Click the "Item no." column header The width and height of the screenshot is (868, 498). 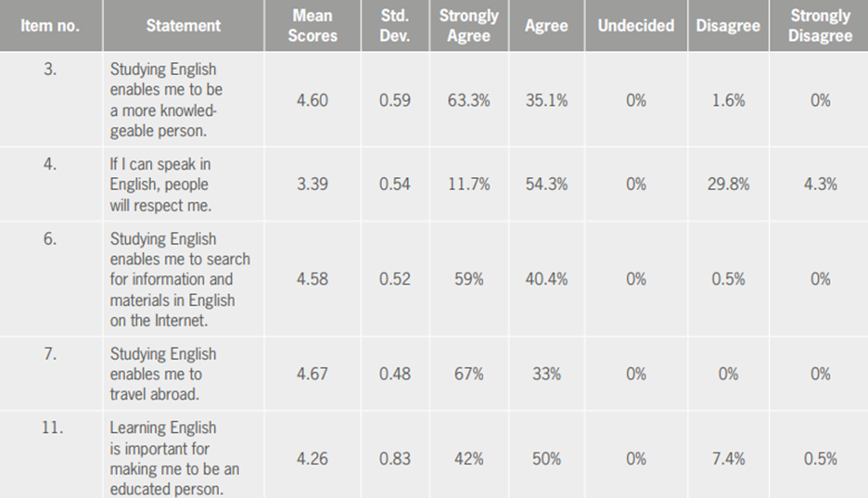[50, 26]
